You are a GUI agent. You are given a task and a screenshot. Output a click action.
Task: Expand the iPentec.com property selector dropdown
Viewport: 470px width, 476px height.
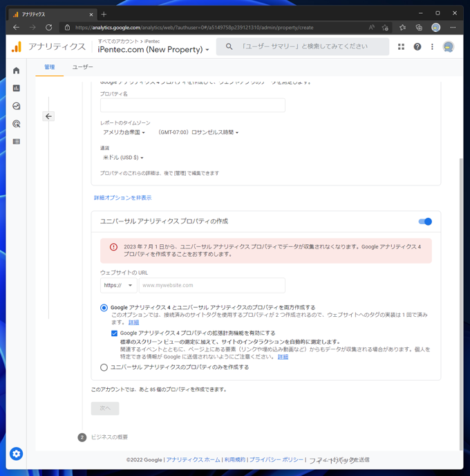pos(153,50)
